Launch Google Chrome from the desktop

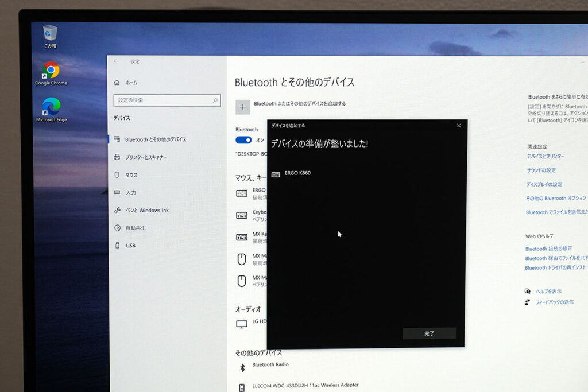click(x=51, y=73)
